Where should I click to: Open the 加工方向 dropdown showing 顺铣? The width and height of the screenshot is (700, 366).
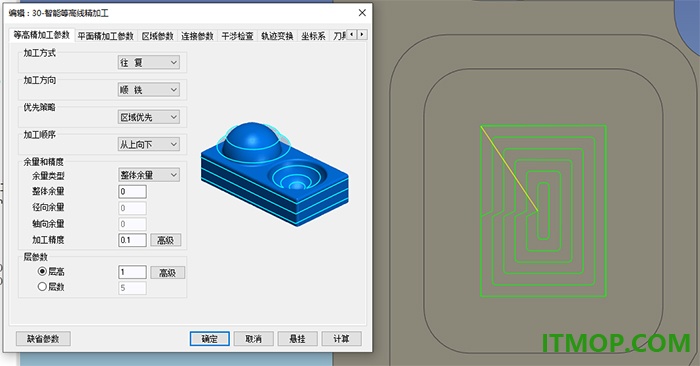point(149,90)
